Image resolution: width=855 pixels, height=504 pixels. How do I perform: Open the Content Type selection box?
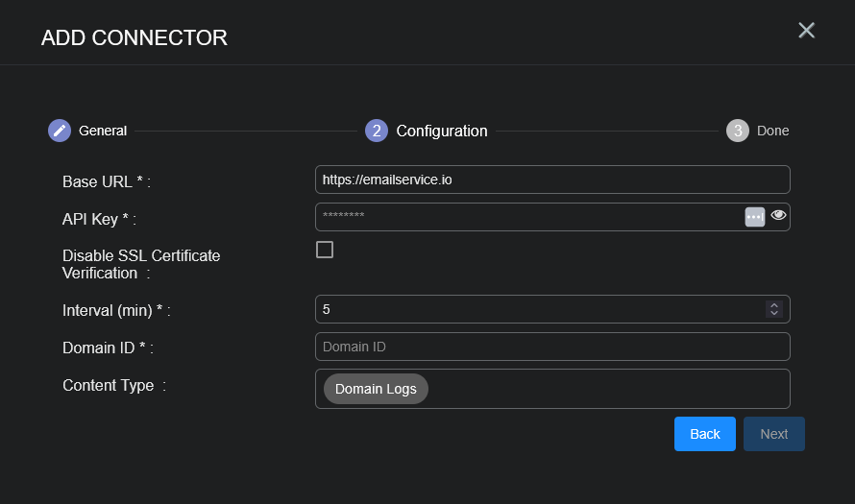[605, 389]
